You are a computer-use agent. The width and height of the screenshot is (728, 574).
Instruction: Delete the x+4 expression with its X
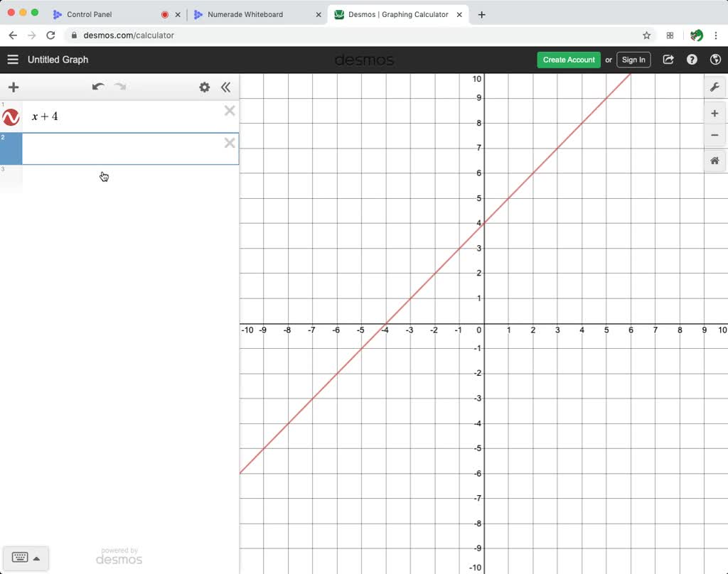[x=229, y=111]
